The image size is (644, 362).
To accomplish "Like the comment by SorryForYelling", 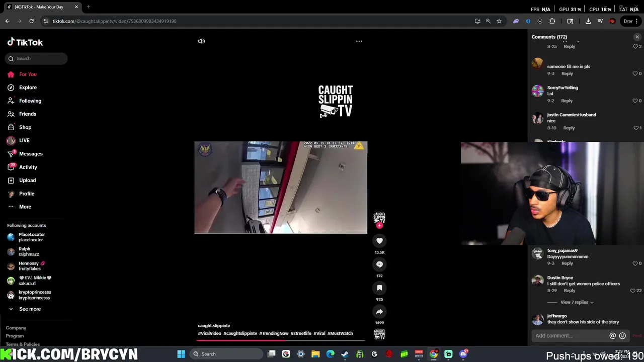I will 635,101.
